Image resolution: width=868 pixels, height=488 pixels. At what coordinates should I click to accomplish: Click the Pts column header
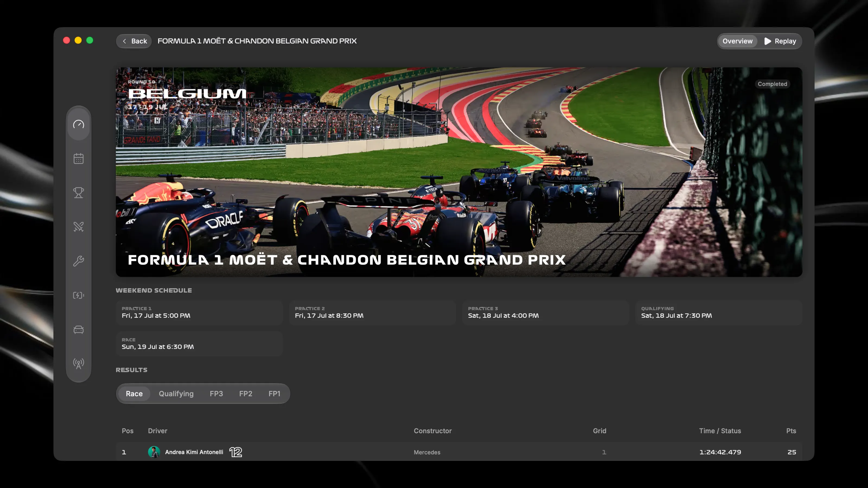pyautogui.click(x=791, y=431)
